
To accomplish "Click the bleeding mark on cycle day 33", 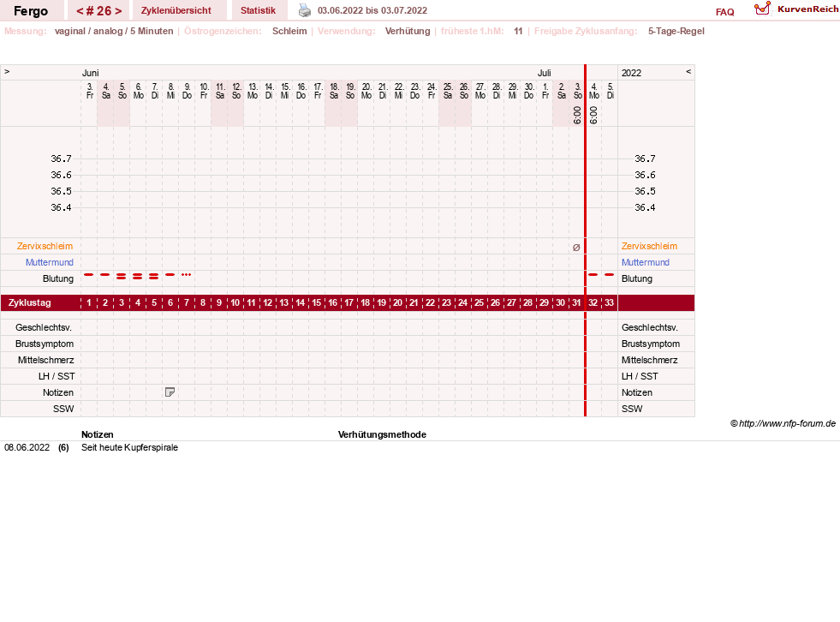I will 609,274.
